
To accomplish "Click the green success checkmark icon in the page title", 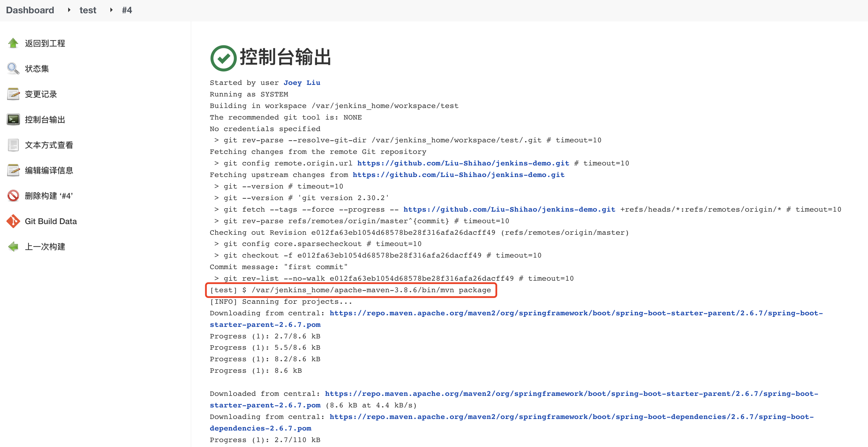I will (223, 58).
